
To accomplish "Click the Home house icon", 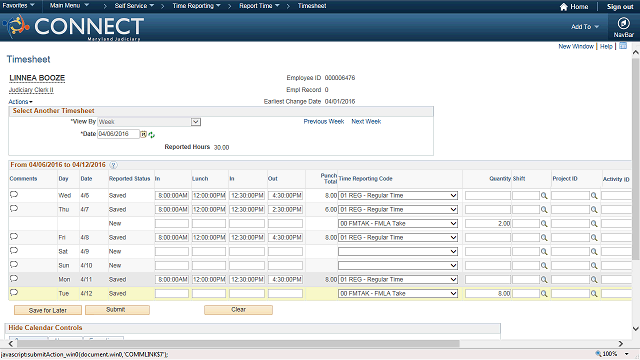I will (564, 7).
